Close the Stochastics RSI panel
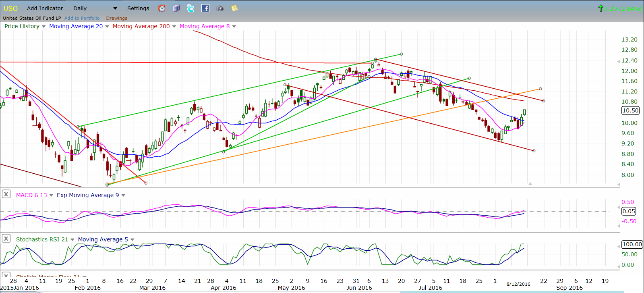The width and height of the screenshot is (644, 293). pos(6,239)
